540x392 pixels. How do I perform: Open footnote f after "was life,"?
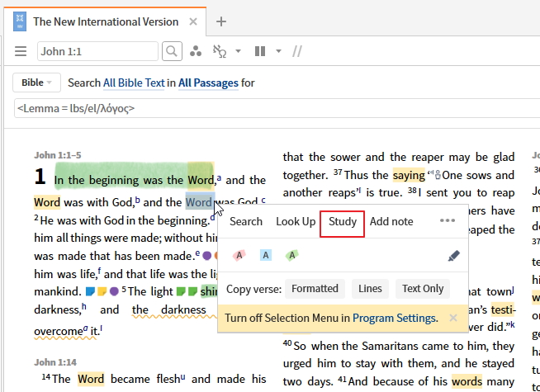[x=100, y=272]
